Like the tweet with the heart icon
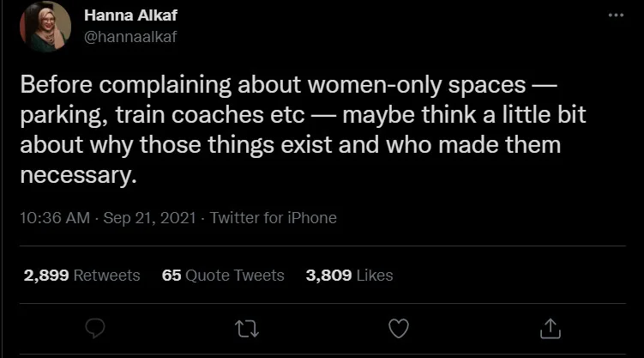Viewport: 644px width, 358px height. point(398,327)
